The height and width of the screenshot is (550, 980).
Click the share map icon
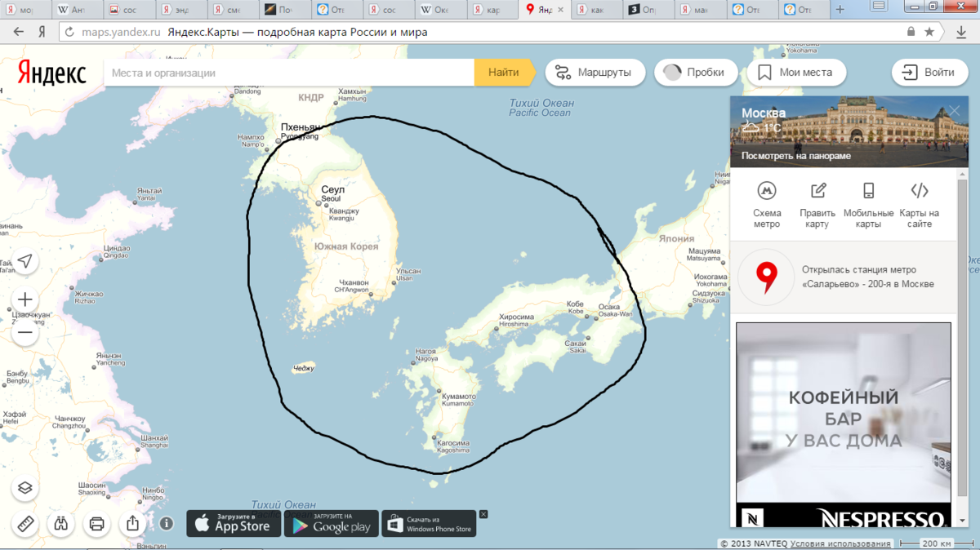point(133,524)
